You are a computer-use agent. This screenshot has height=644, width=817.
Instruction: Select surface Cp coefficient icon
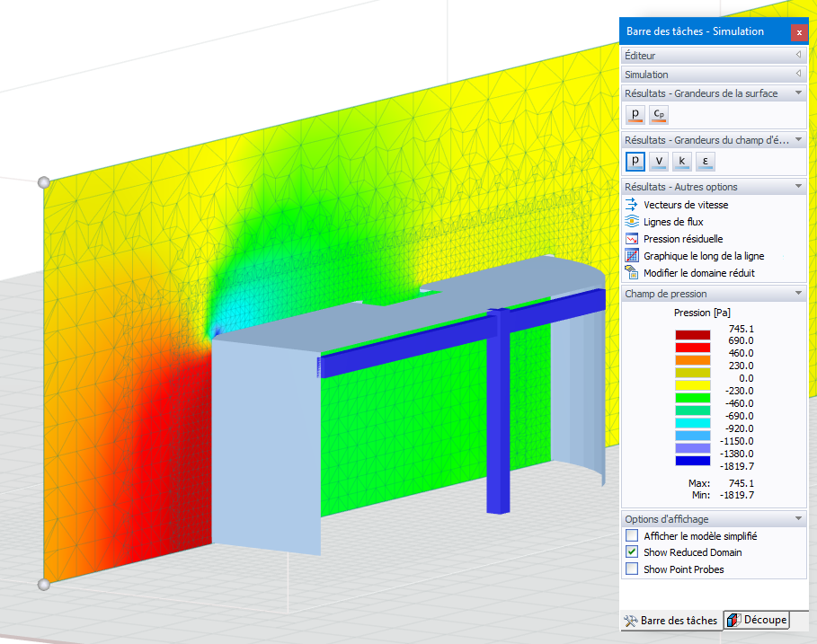click(659, 115)
